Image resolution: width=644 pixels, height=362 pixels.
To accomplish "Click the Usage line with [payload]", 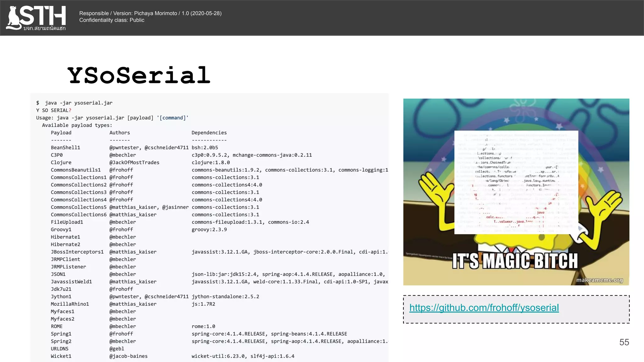I will [112, 118].
